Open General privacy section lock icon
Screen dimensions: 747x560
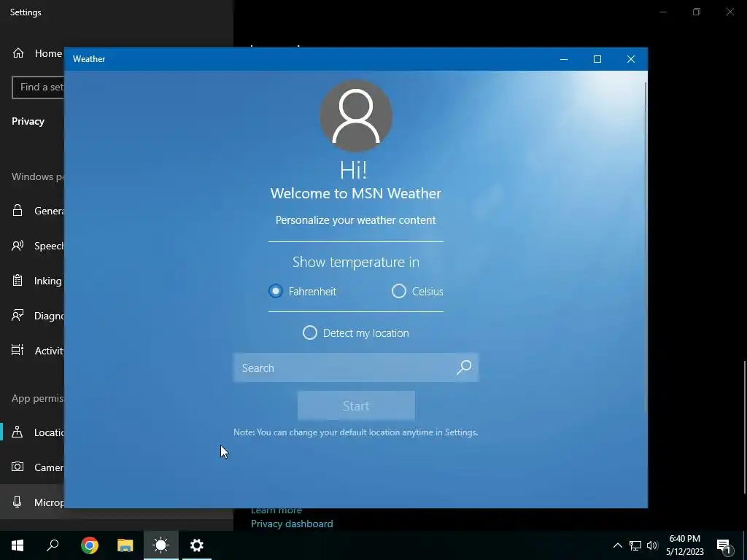pyautogui.click(x=18, y=211)
